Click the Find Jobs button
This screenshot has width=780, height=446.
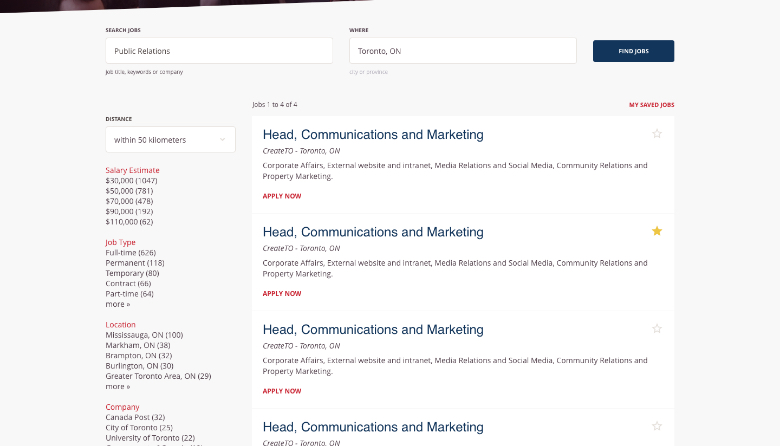click(633, 51)
